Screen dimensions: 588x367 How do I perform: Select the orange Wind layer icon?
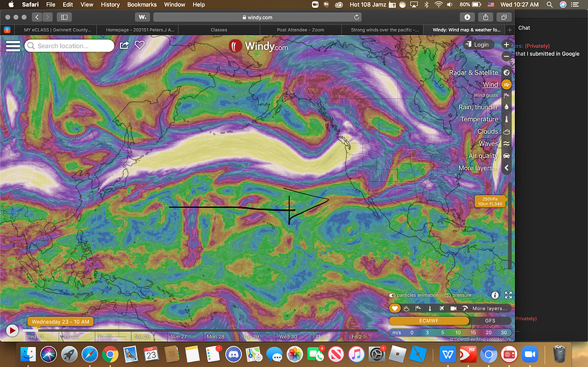pyautogui.click(x=506, y=85)
